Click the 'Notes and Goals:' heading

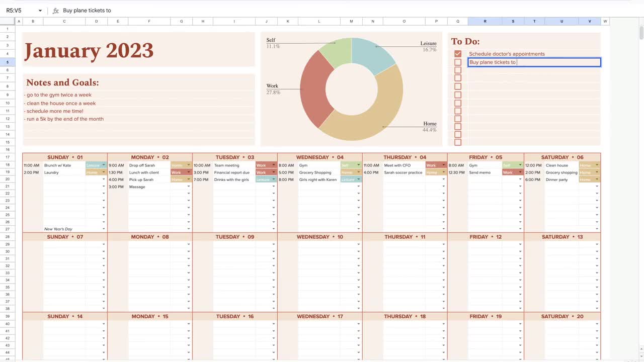(62, 82)
